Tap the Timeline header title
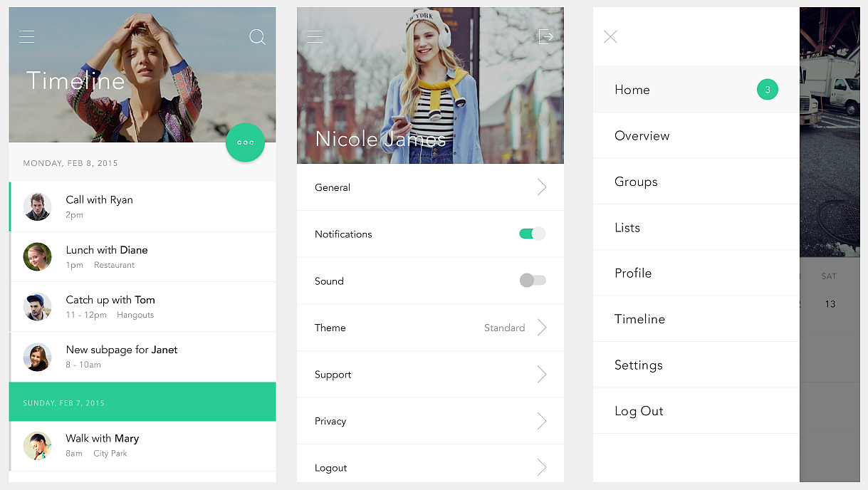Image resolution: width=868 pixels, height=490 pixels. coord(75,80)
